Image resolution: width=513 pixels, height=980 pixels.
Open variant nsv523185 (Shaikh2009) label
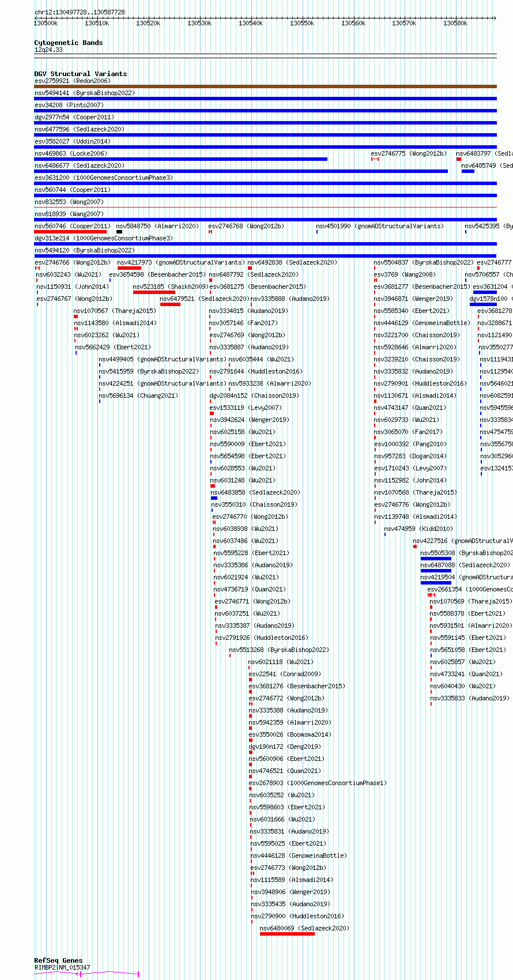[x=171, y=287]
